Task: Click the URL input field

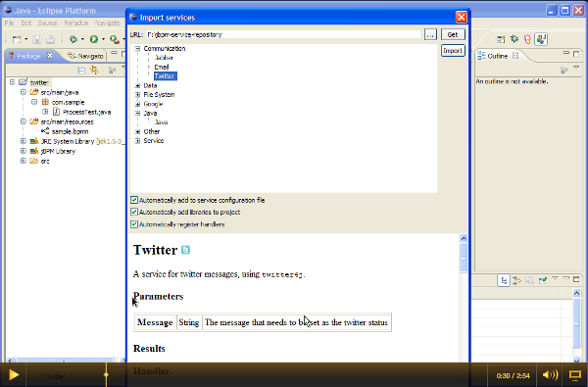Action: [283, 34]
